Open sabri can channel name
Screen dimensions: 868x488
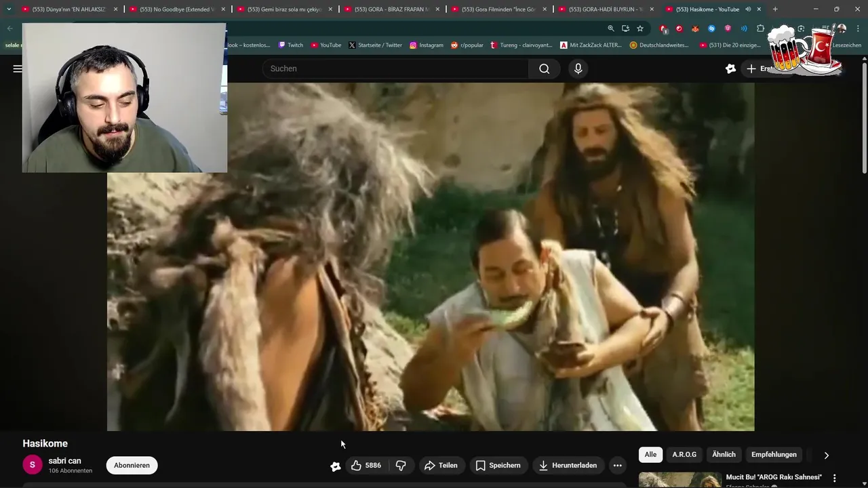coord(64,461)
